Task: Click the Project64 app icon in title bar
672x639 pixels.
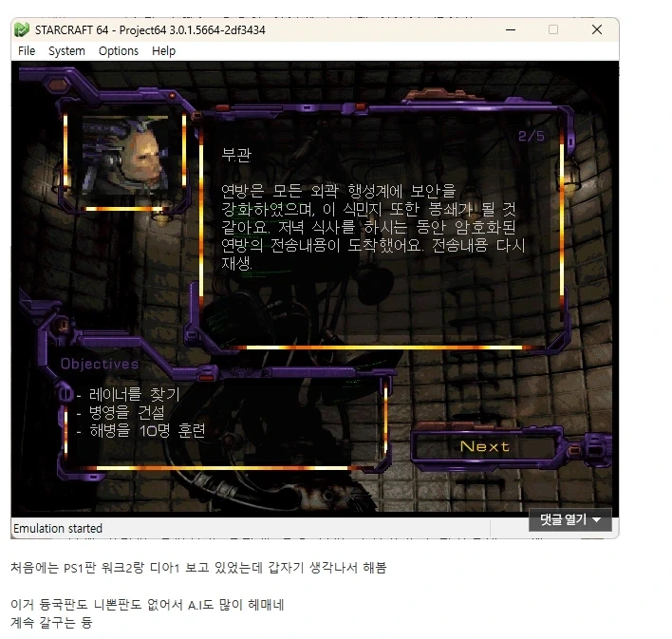Action: (22, 30)
